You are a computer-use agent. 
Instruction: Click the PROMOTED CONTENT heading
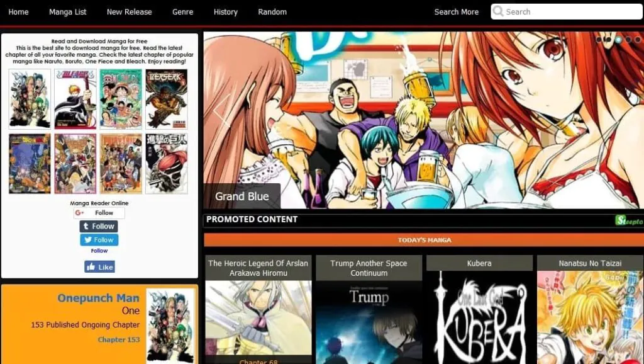click(x=252, y=219)
